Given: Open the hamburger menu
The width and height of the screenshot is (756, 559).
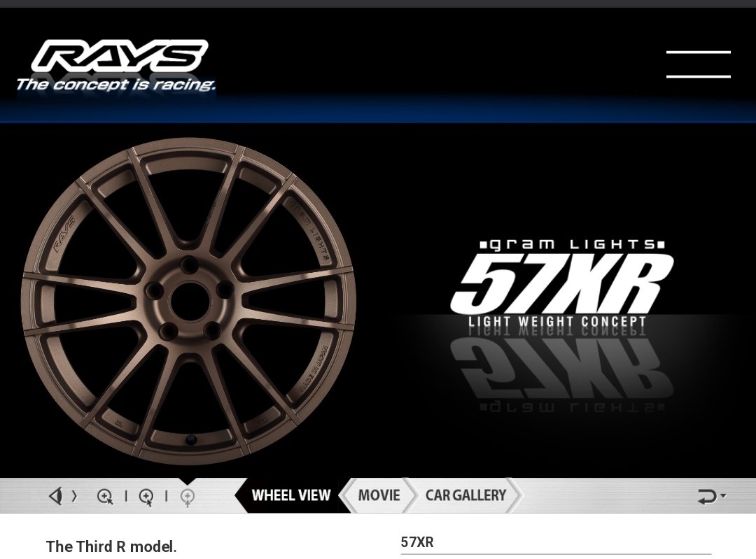Looking at the screenshot, I should pyautogui.click(x=698, y=64).
